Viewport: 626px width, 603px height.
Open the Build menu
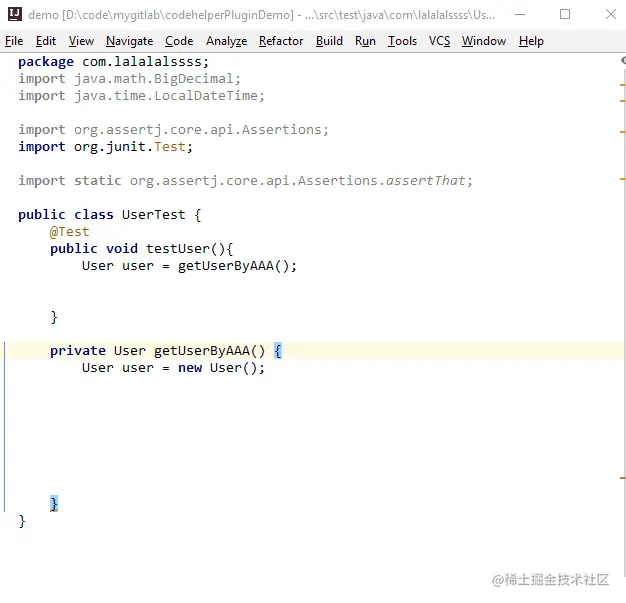coord(329,41)
